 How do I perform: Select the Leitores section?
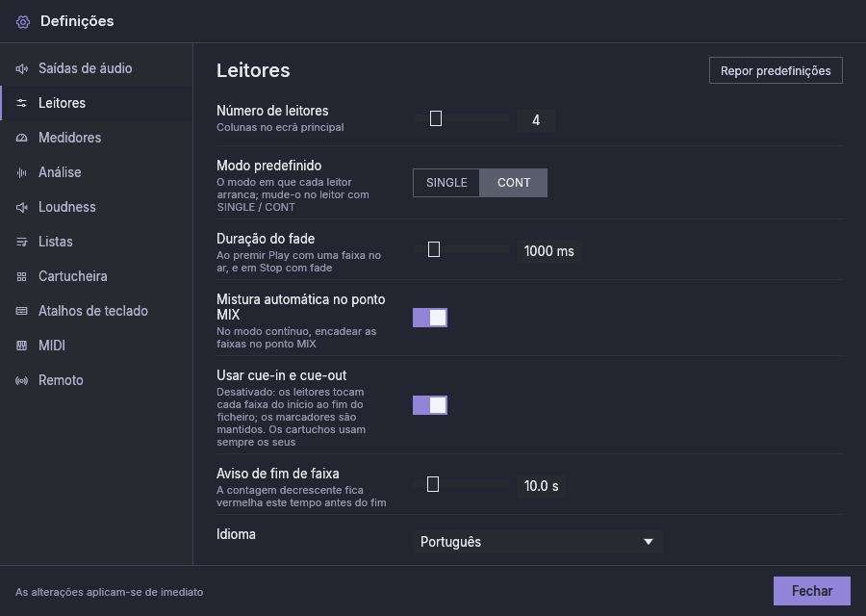(x=96, y=103)
